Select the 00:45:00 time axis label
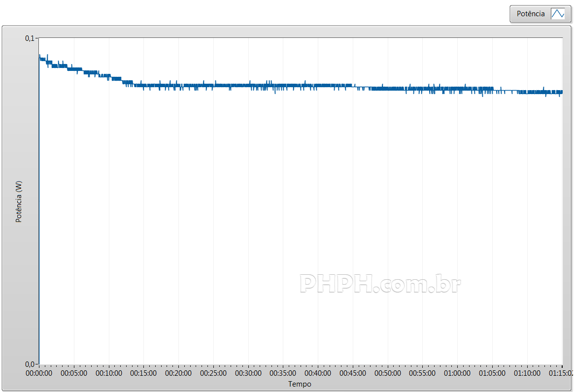Screen dimensions: 574x392 (353, 373)
